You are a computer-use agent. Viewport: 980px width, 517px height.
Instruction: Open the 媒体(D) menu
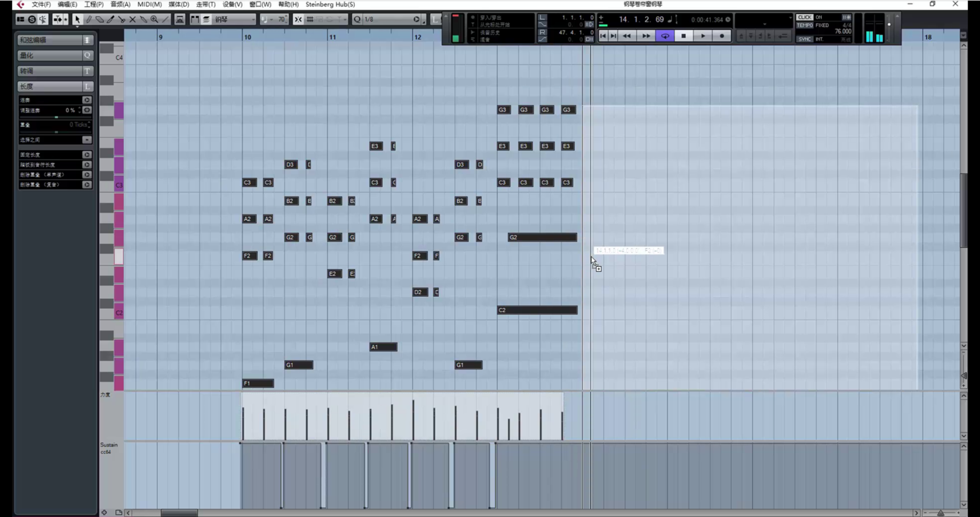click(x=179, y=5)
